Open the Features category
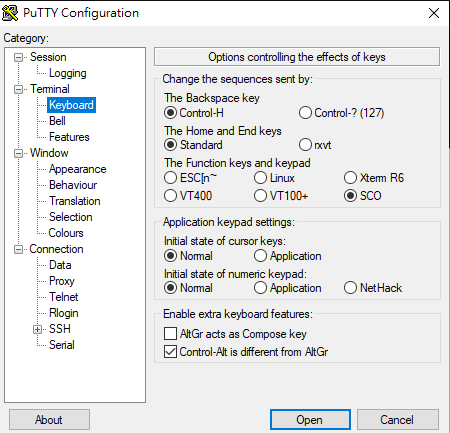Image resolution: width=450 pixels, height=433 pixels. pyautogui.click(x=69, y=137)
